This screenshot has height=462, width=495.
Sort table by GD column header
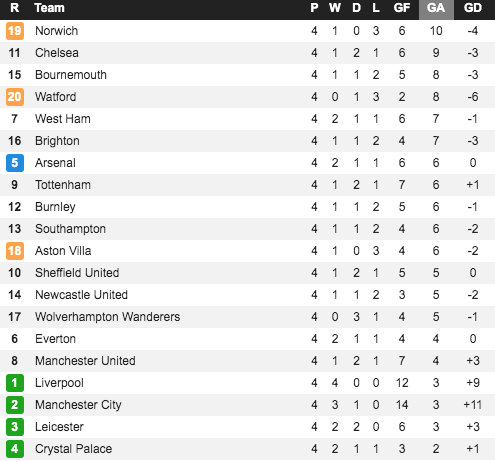point(473,9)
